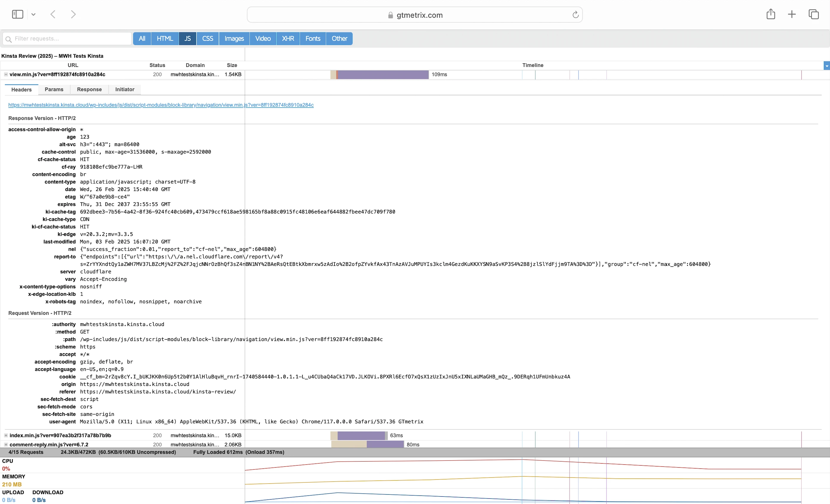Collapse the view.min.js request row
The height and width of the screenshot is (504, 830).
click(x=6, y=75)
